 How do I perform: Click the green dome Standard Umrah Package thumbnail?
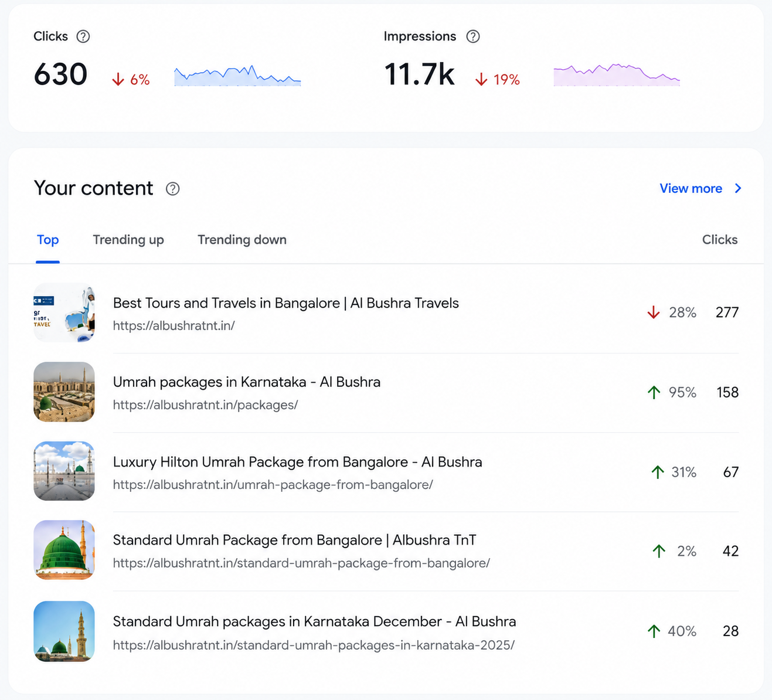(x=64, y=550)
